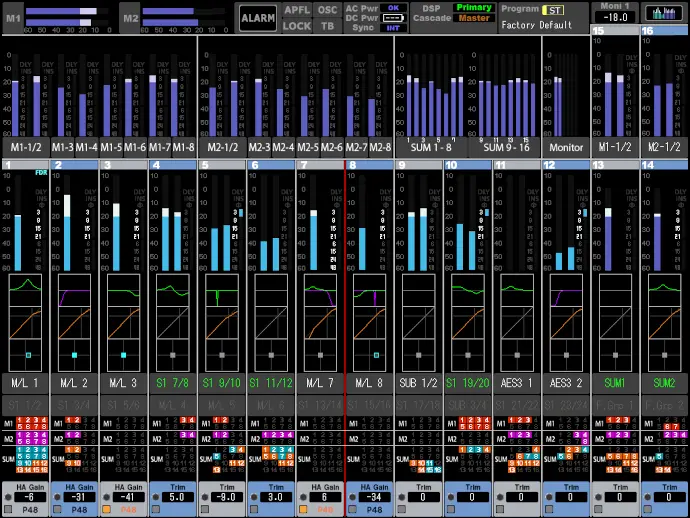Open channel 14 EQ curve graph
This screenshot has width=690, height=518.
[664, 290]
